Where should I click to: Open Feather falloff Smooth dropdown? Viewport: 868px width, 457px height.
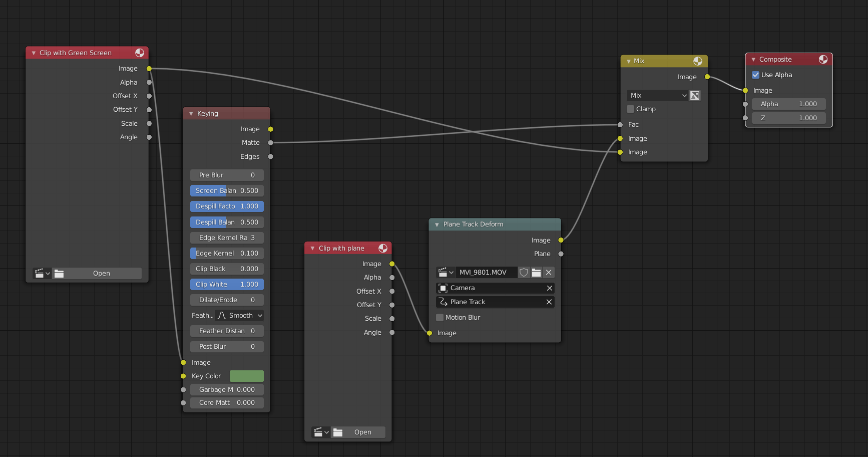point(239,316)
